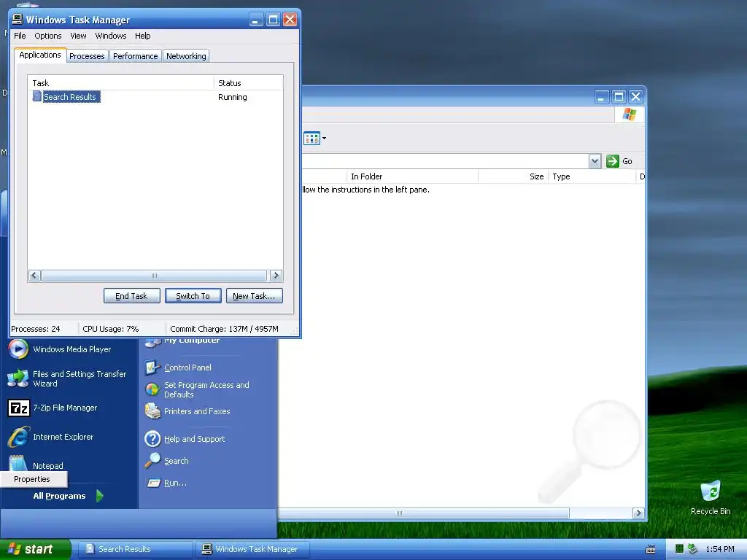Click the End Task button
The image size is (747, 560).
(x=131, y=296)
